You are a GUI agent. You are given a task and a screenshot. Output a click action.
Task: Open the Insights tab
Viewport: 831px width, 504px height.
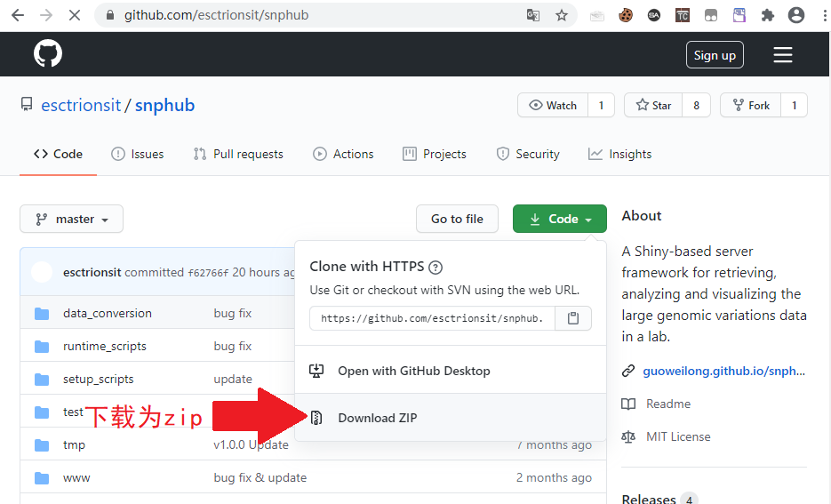coord(620,154)
